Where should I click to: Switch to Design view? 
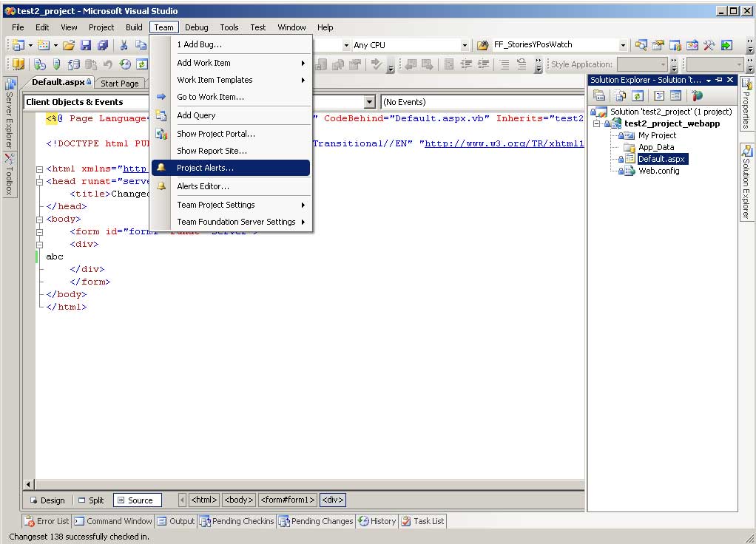[x=48, y=500]
